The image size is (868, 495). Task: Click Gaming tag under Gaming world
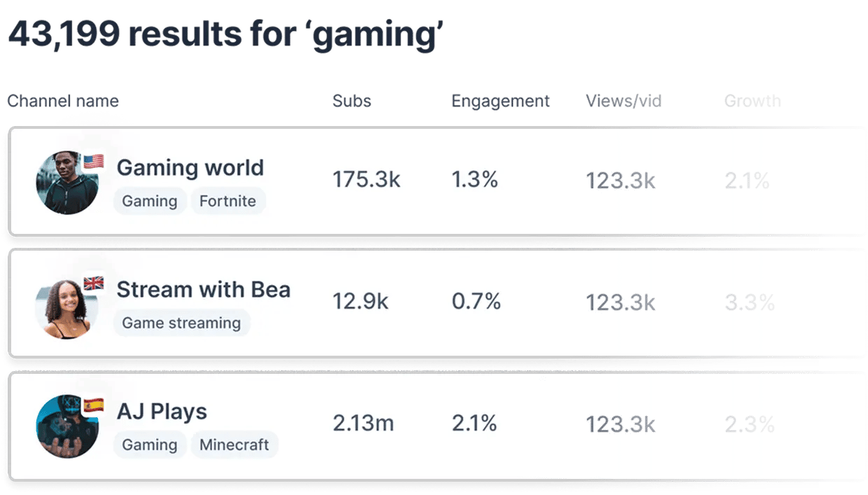[x=150, y=202]
